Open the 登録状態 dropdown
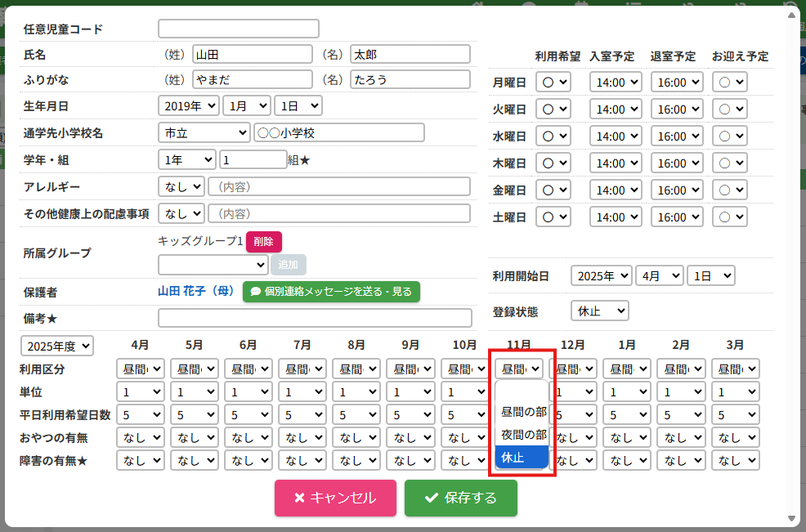This screenshot has height=532, width=806. click(599, 311)
